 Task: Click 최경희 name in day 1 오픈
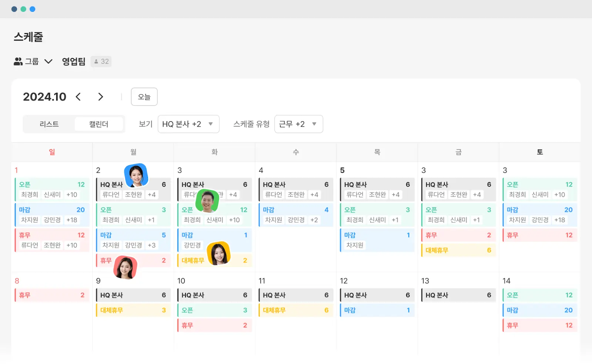(x=30, y=195)
